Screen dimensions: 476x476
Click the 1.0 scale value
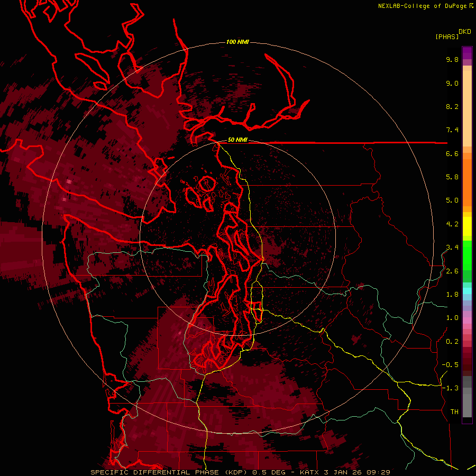pyautogui.click(x=452, y=318)
